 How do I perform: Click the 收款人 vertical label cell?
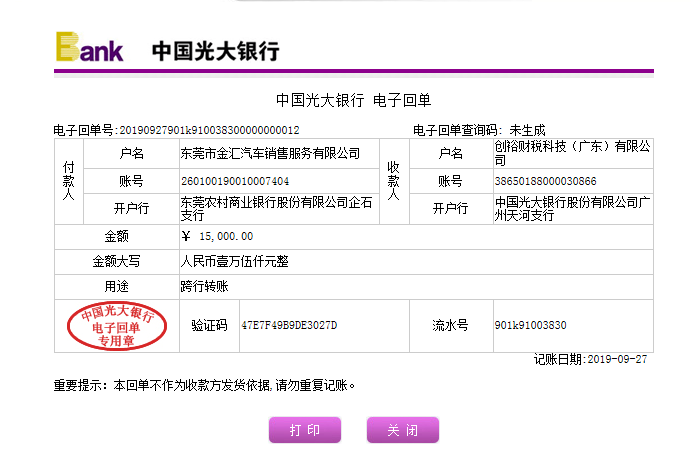(x=394, y=182)
